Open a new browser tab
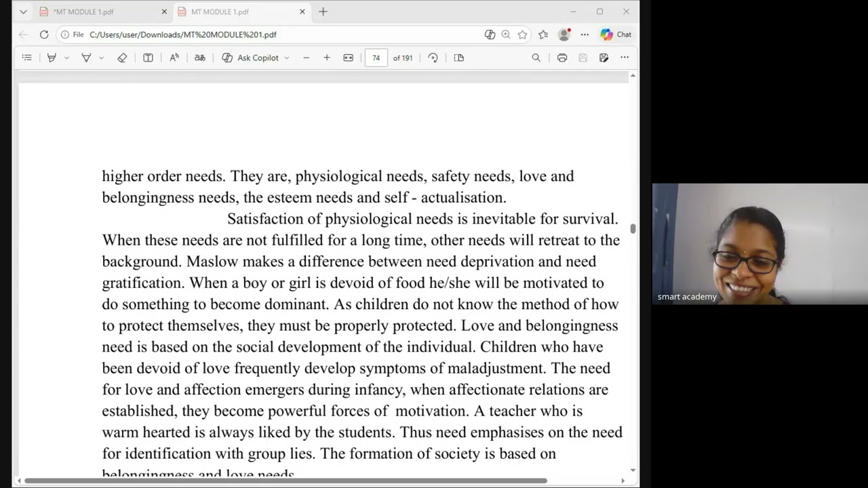Viewport: 868px width, 488px height. [x=323, y=12]
